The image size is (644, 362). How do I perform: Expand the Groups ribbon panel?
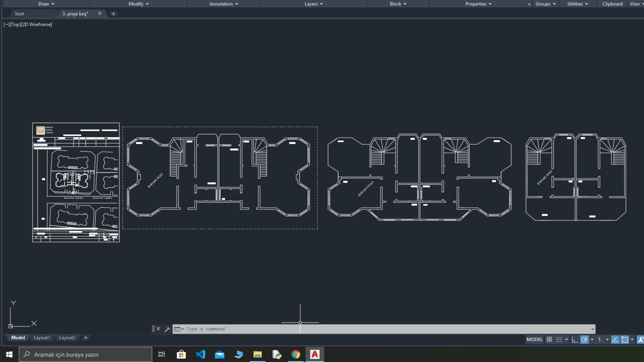[x=545, y=4]
